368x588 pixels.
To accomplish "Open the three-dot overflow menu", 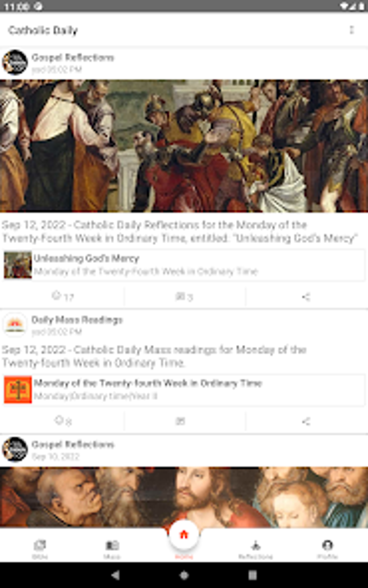I will [x=351, y=30].
